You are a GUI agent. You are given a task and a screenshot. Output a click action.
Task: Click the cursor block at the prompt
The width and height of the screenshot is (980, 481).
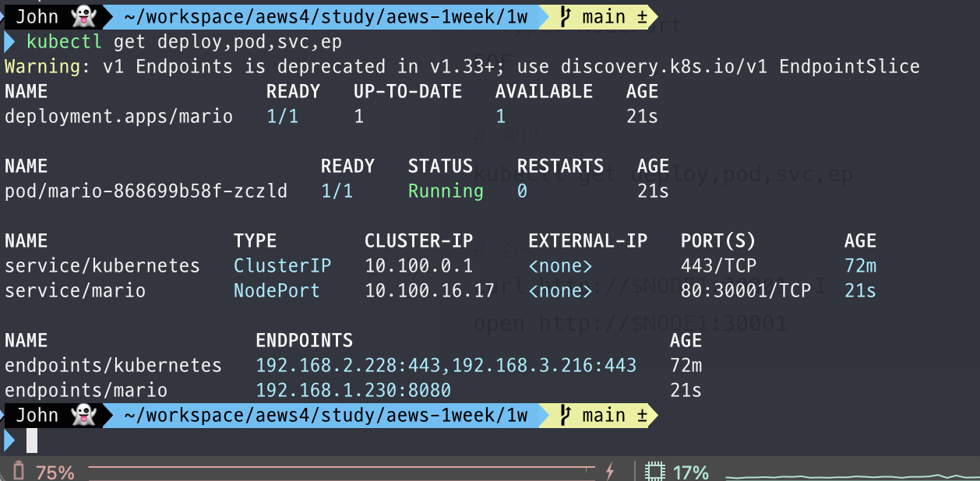pos(32,440)
